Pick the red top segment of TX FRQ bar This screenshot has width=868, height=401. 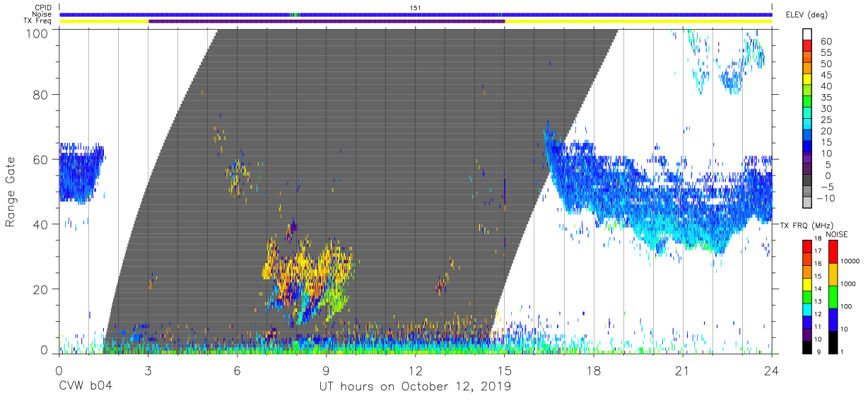point(807,246)
